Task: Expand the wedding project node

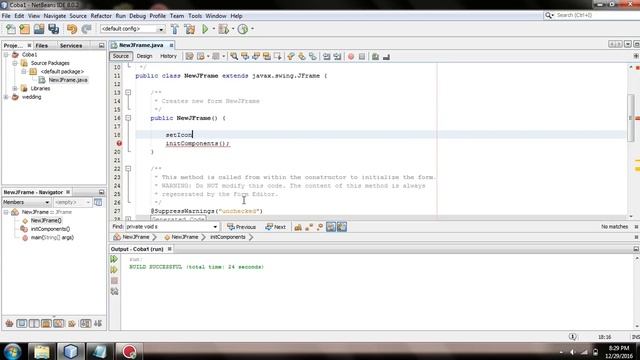Action: pyautogui.click(x=6, y=97)
